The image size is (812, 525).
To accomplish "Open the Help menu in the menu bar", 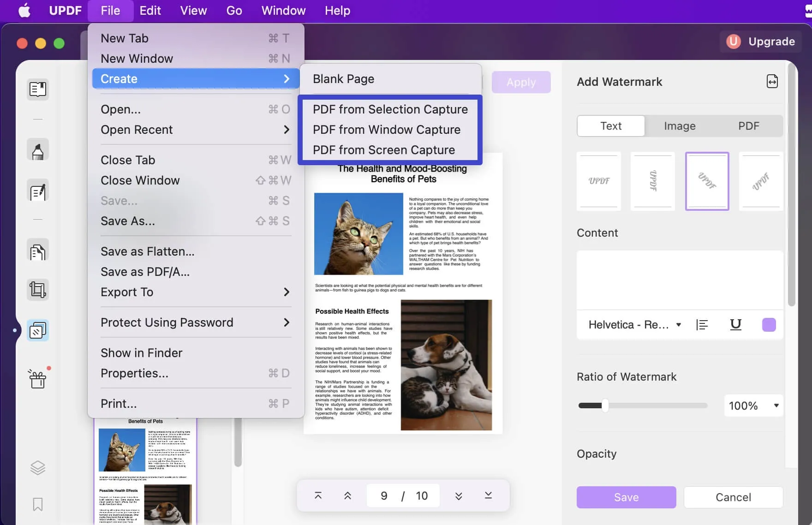I will coord(337,10).
